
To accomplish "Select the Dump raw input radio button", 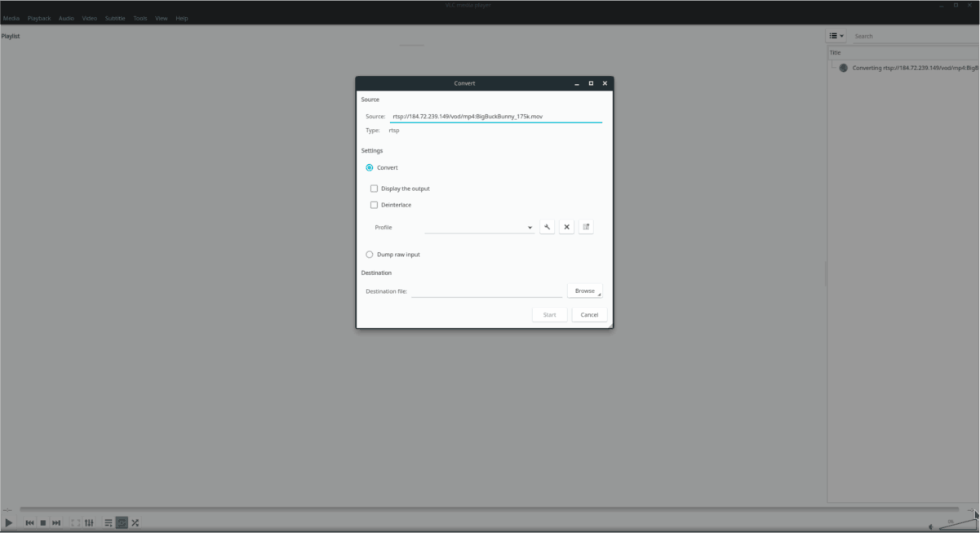I will pos(370,255).
